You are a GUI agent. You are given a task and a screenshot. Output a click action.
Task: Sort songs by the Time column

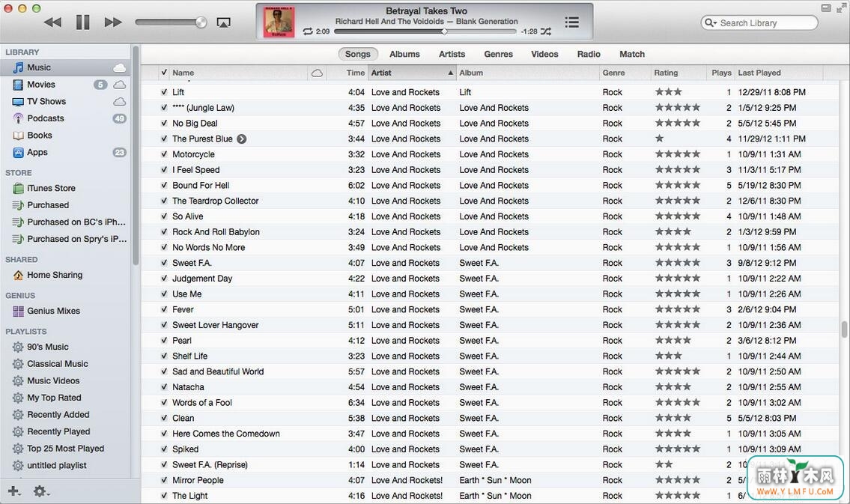click(347, 73)
